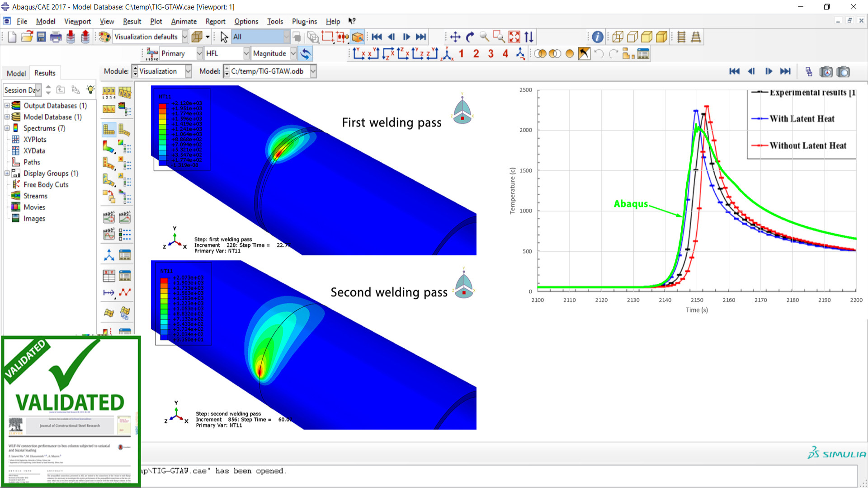Jump to last frame near Model field
Viewport: 868px width, 488px height.
coord(785,71)
